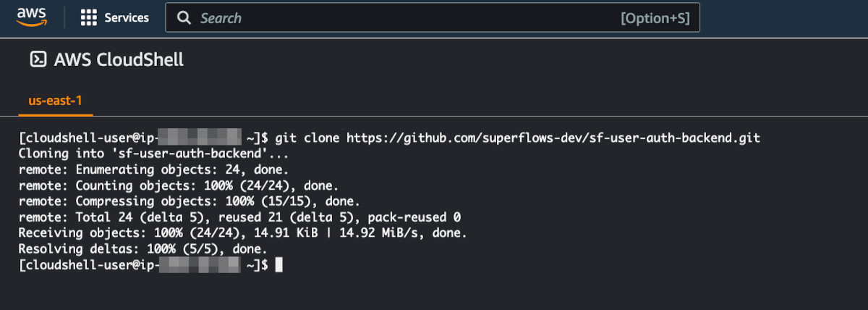Focus the top Search input field
Image resolution: width=868 pixels, height=310 pixels.
433,18
